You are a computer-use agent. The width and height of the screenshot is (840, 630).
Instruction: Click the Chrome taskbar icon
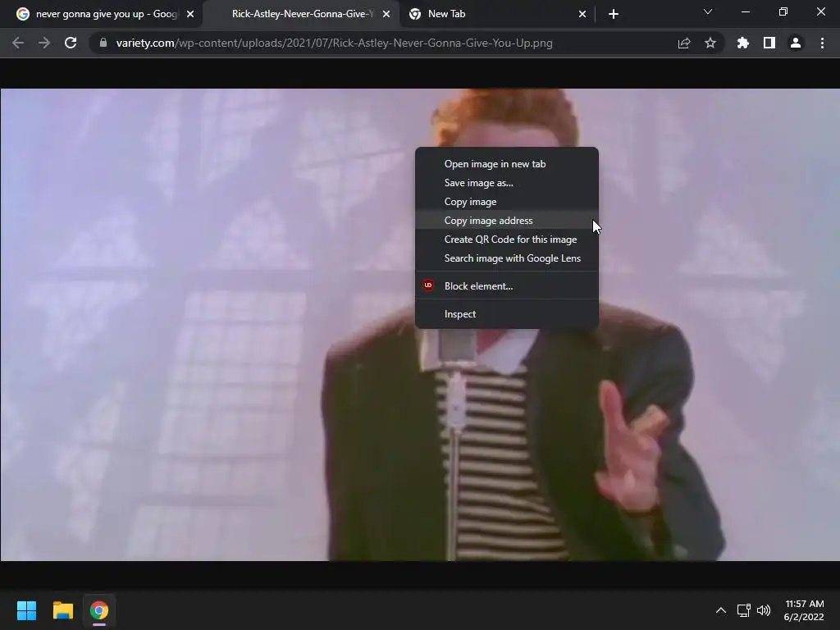99,610
